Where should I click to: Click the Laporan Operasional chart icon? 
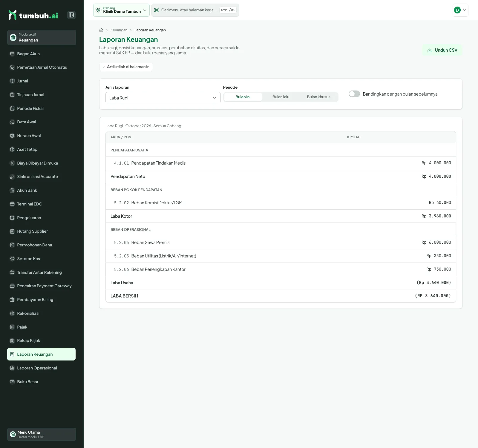coord(12,368)
